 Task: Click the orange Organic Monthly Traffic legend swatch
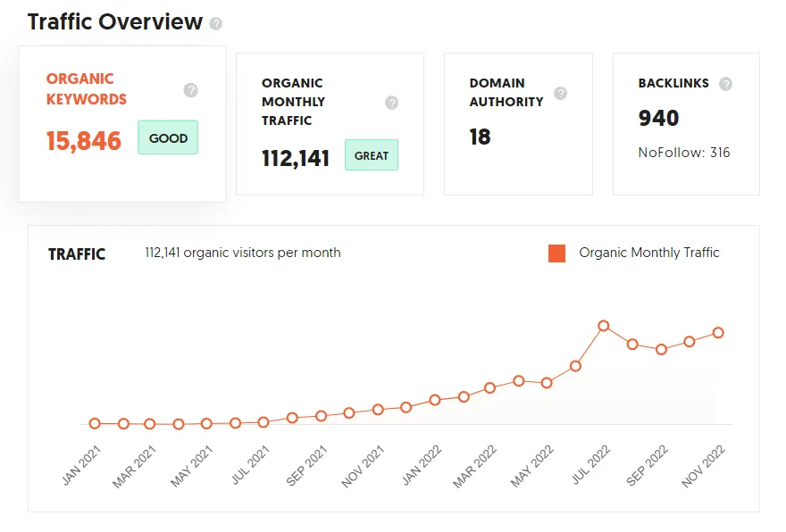pos(556,254)
